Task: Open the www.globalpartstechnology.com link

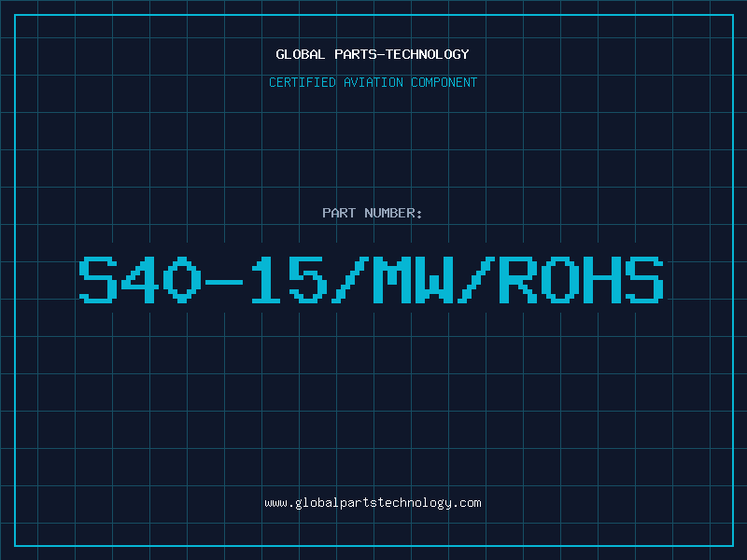Action: click(373, 503)
